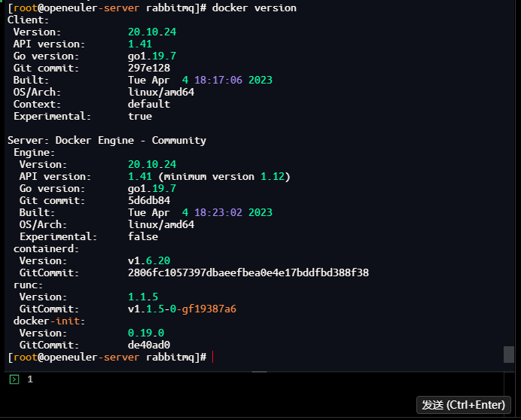Click the docker-init GitCommit de40ad0
Viewport: 521px width, 420px height.
tap(149, 345)
